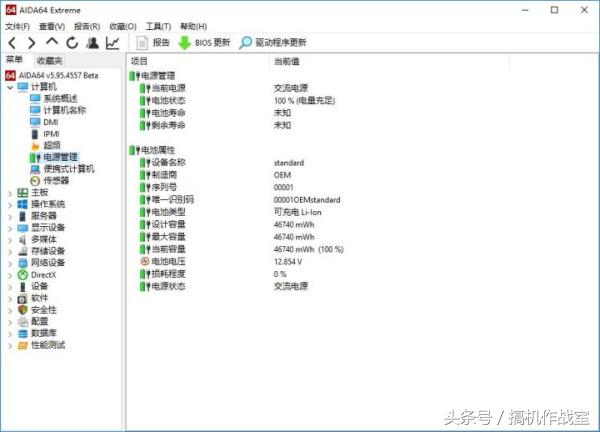Refresh the current page
This screenshot has height=432, width=600.
[x=72, y=43]
